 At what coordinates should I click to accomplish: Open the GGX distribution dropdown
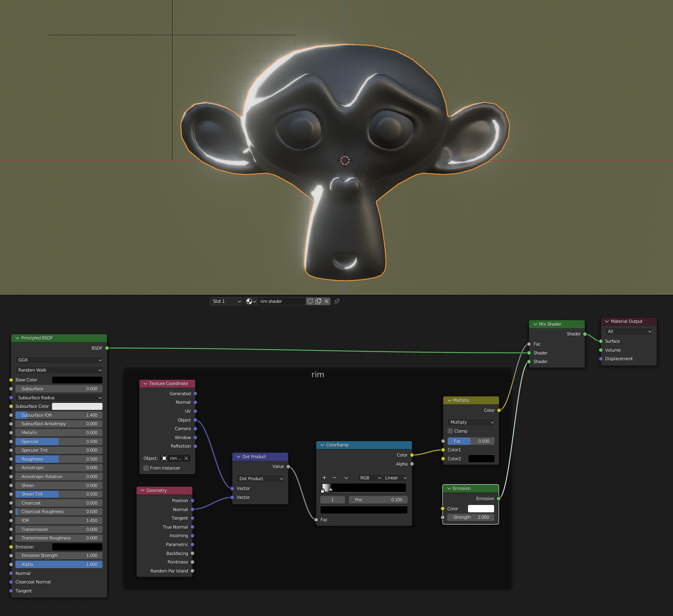click(59, 360)
